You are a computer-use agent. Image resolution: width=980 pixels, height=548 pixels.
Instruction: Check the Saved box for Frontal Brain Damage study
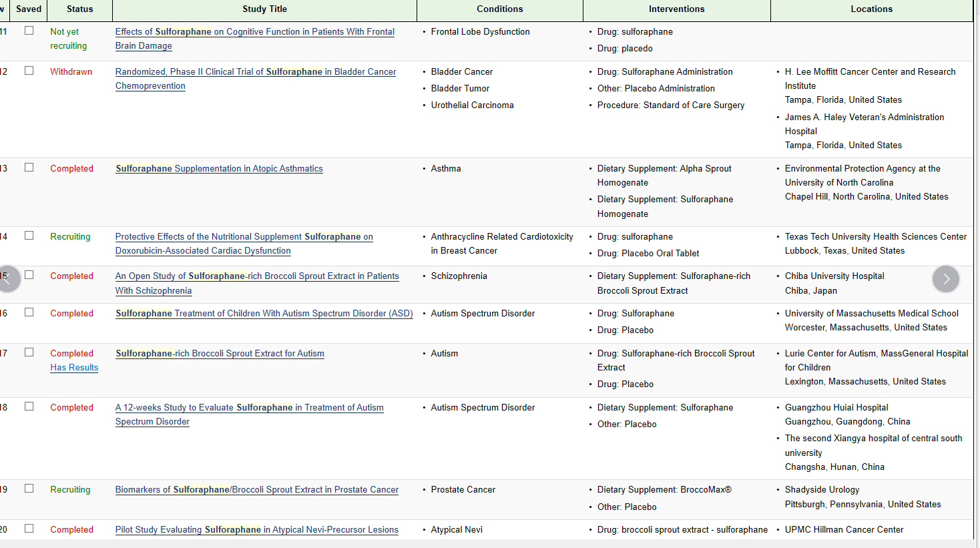pos(29,31)
